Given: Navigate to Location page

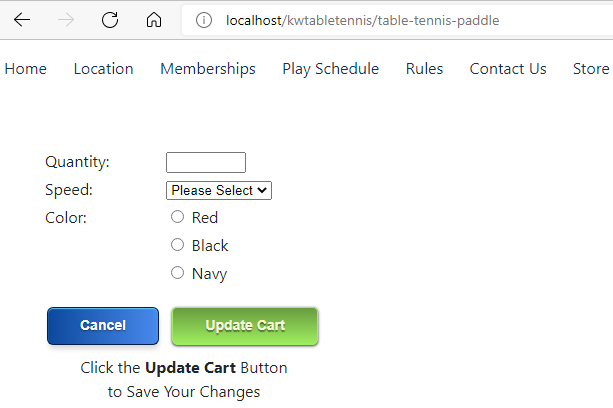Looking at the screenshot, I should click(x=103, y=69).
